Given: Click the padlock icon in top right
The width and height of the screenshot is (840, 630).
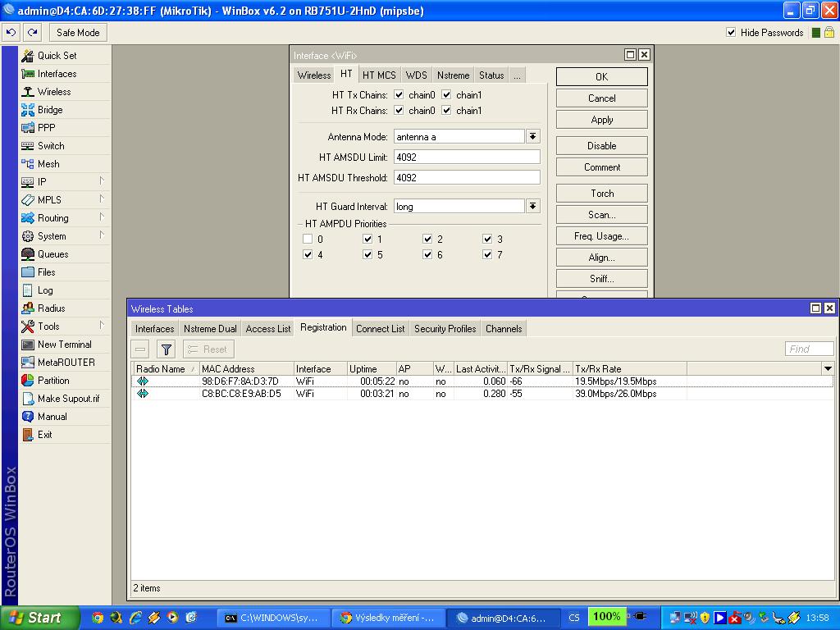Looking at the screenshot, I should (829, 33).
